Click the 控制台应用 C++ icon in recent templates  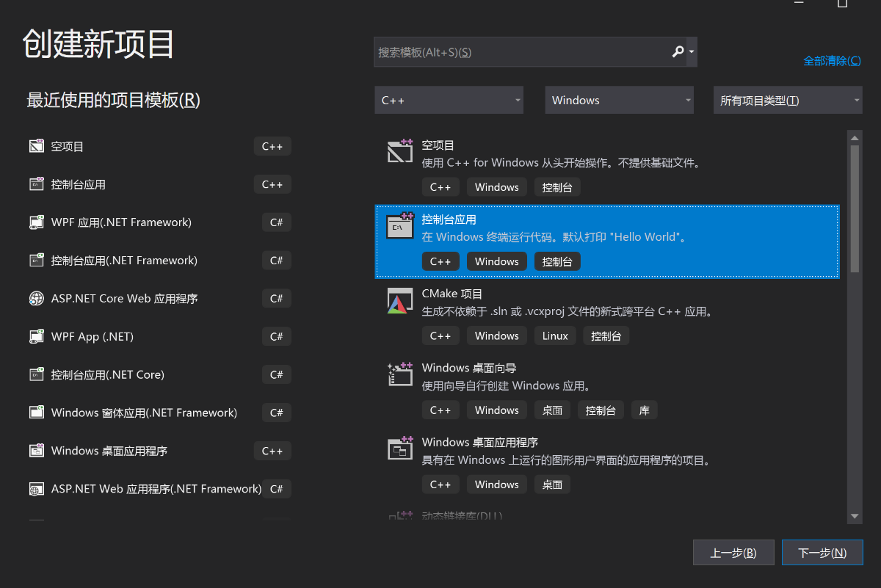tap(37, 184)
